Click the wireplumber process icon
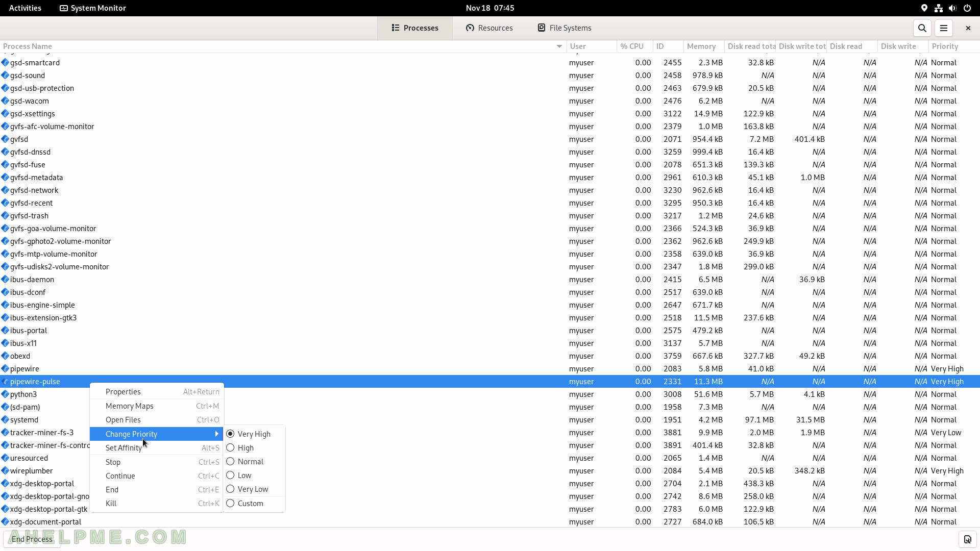The image size is (980, 551). 5,471
